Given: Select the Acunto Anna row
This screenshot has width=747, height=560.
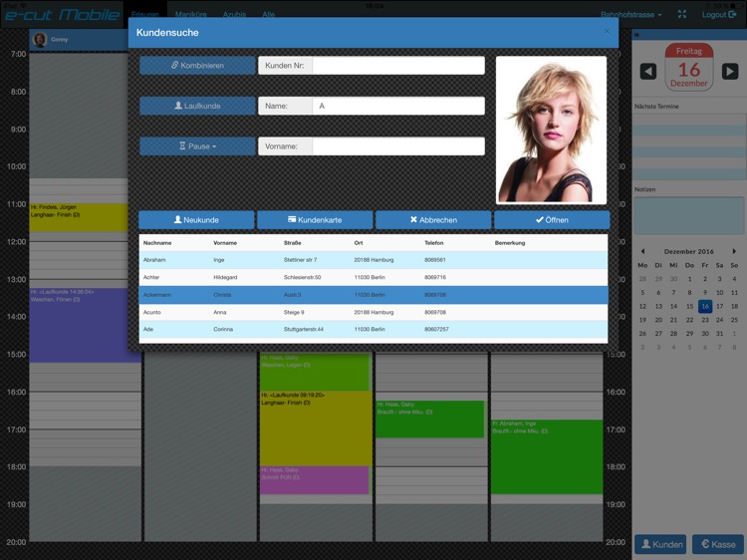Looking at the screenshot, I should 373,312.
